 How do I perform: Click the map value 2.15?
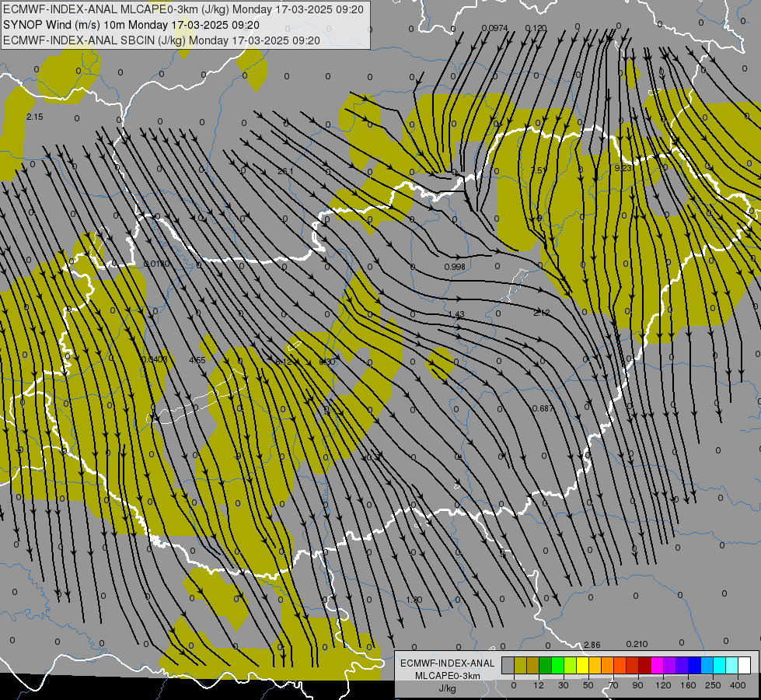(35, 117)
